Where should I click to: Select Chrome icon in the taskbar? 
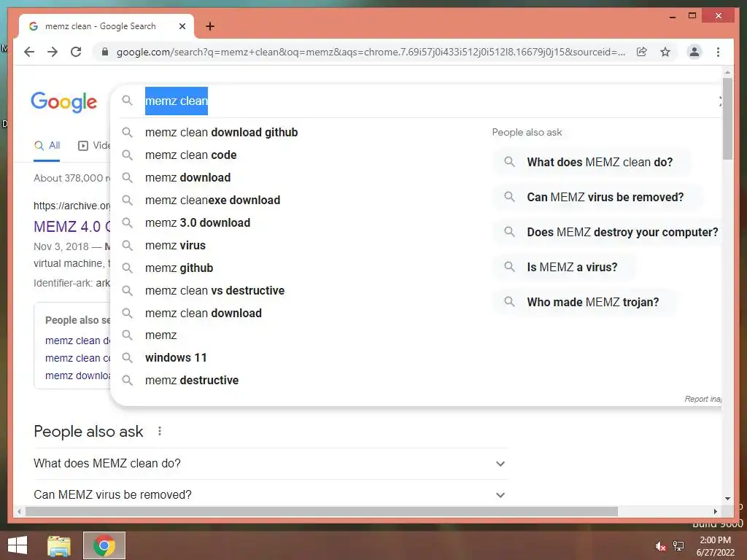(104, 545)
